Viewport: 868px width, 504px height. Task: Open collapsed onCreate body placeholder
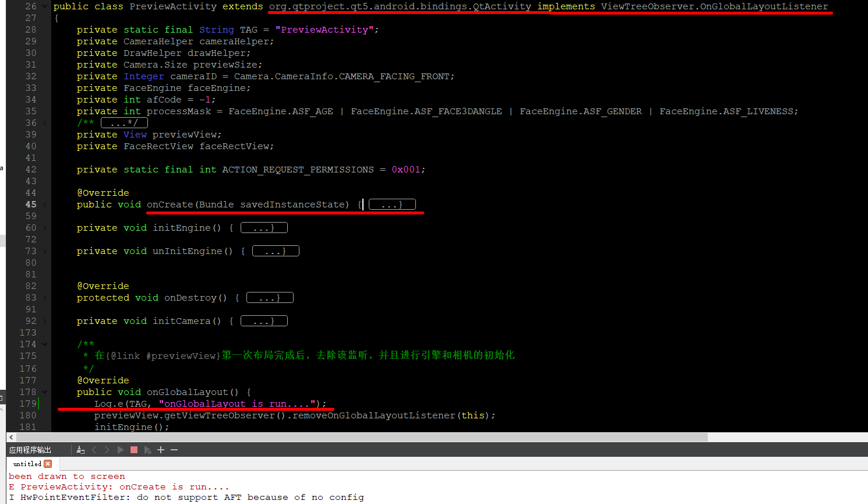(x=392, y=205)
